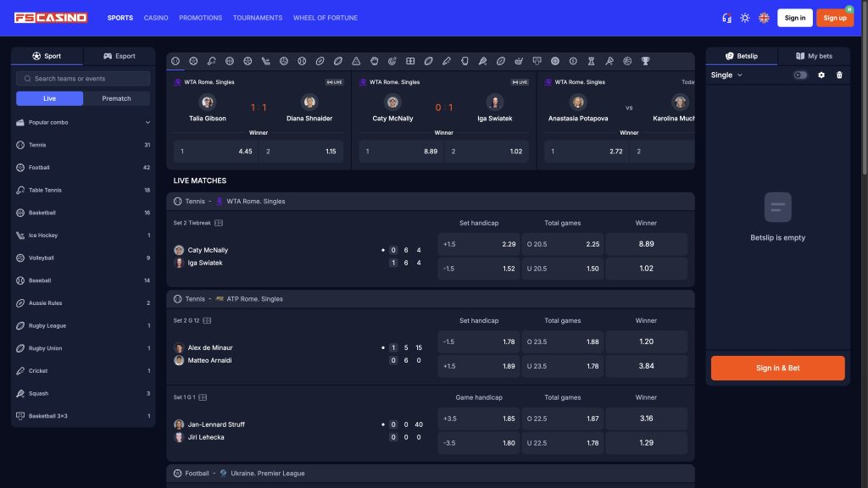Select the snooker triangle icon in sports bar
868x488 pixels.
(x=356, y=61)
